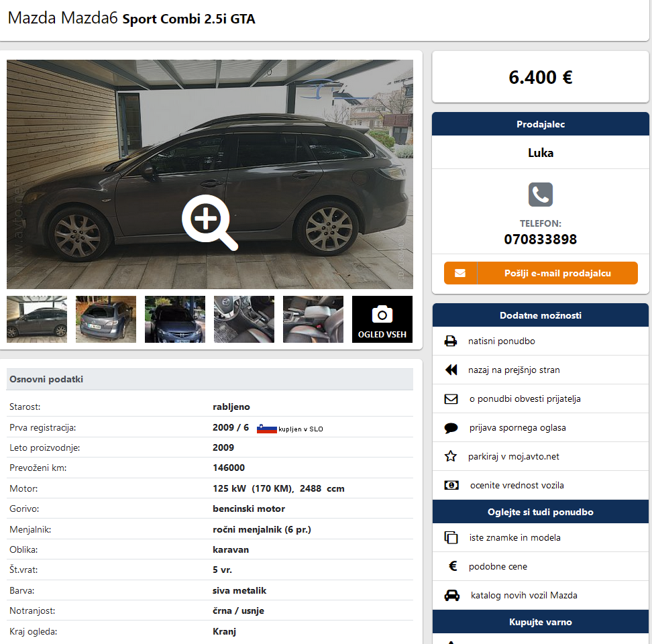Click the money icon next to ocenite vrednost vozila
This screenshot has height=644, width=652.
point(451,485)
